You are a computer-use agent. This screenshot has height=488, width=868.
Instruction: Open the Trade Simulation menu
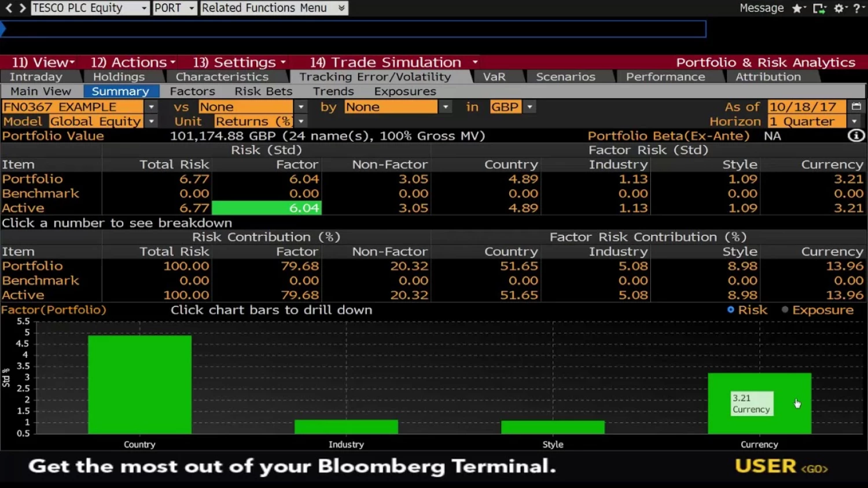[x=393, y=62]
